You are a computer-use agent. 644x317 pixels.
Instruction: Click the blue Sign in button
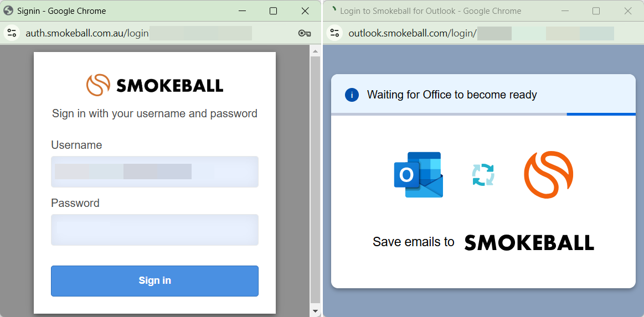tap(155, 281)
